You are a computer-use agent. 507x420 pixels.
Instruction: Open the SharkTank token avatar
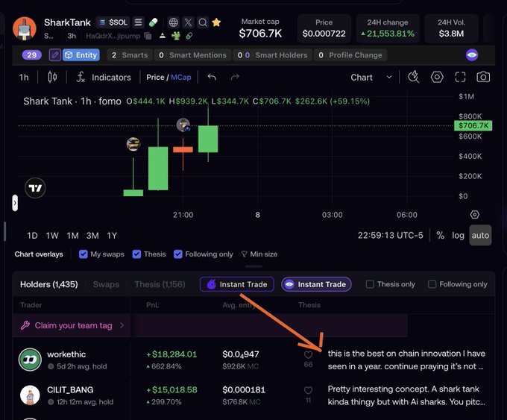[25, 28]
